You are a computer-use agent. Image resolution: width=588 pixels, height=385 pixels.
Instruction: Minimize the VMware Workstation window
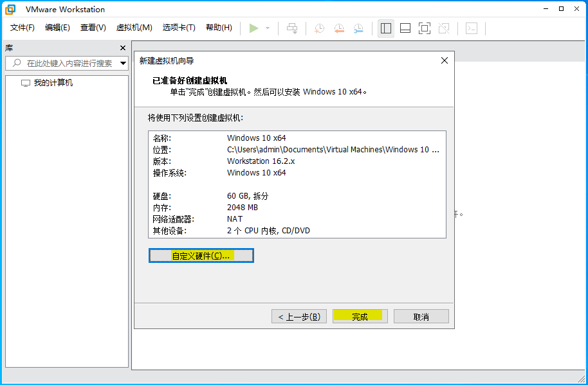(x=546, y=9)
